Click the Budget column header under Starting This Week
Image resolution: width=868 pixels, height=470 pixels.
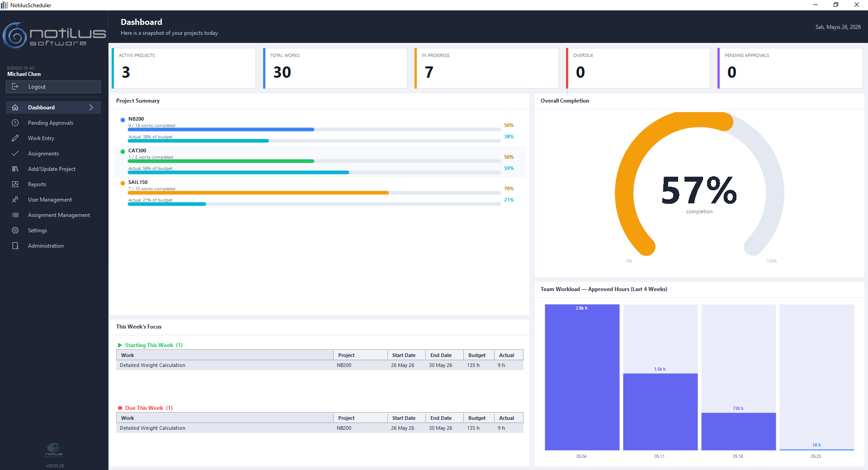479,355
